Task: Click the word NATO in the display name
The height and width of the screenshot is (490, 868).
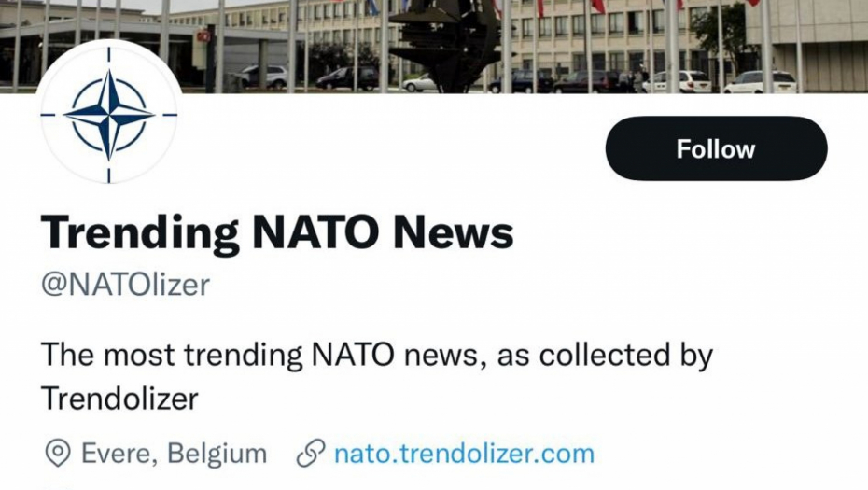Action: tap(316, 232)
